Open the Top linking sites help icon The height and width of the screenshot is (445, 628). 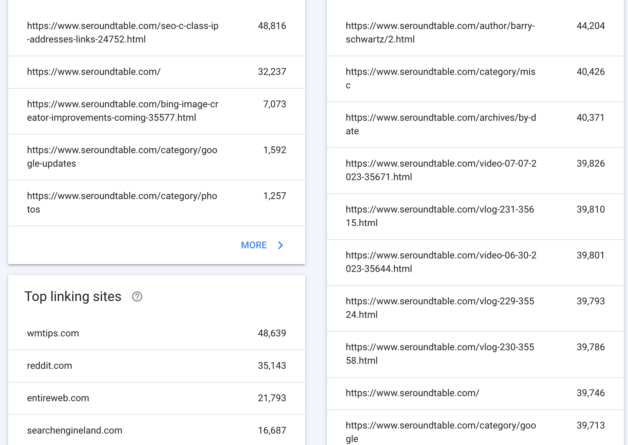click(137, 297)
